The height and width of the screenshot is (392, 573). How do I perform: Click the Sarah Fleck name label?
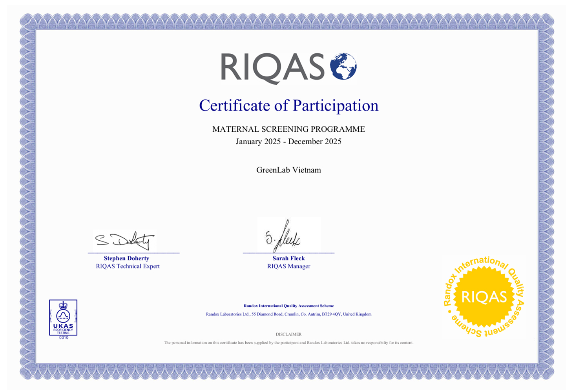(x=289, y=258)
